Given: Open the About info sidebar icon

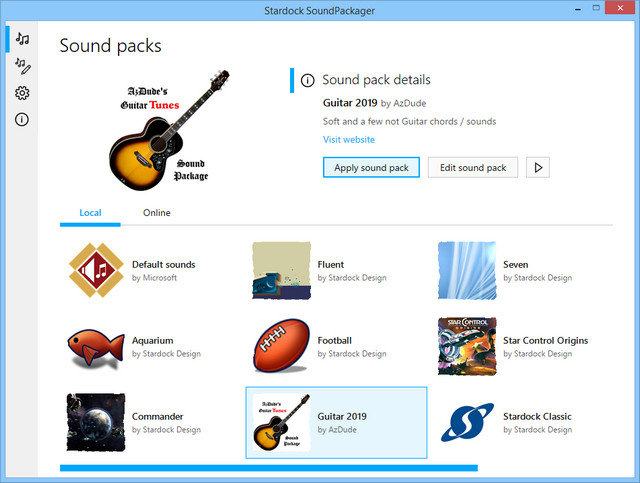Looking at the screenshot, I should (22, 120).
